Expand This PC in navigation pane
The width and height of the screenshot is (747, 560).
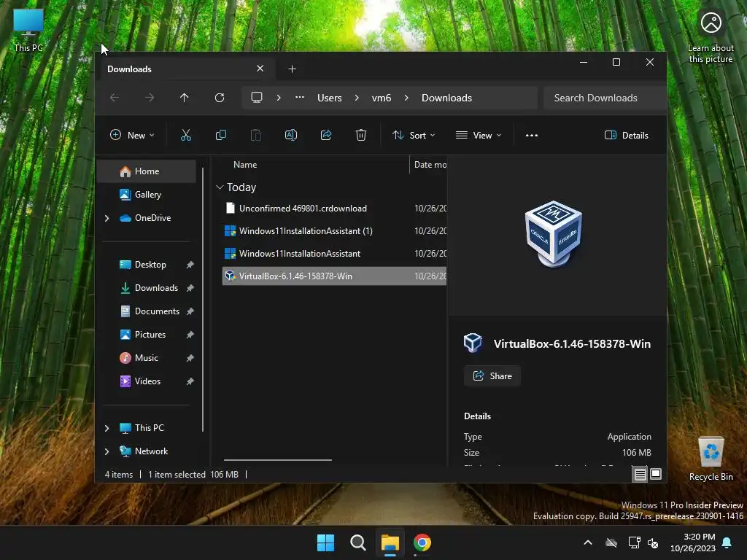(107, 428)
